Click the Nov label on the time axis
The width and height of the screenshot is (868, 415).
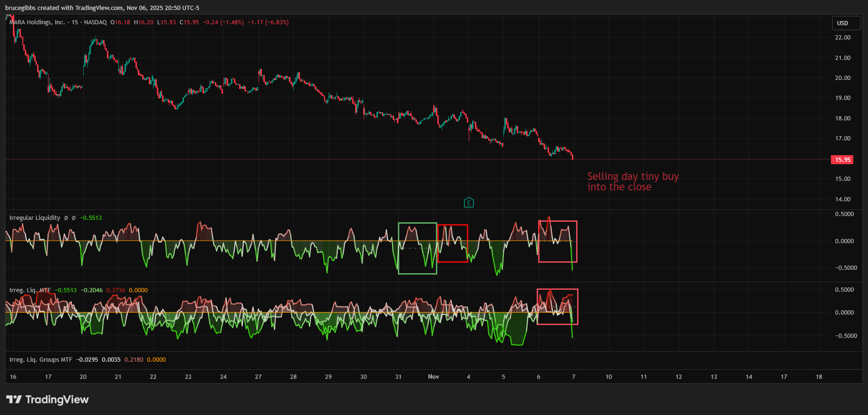point(434,377)
